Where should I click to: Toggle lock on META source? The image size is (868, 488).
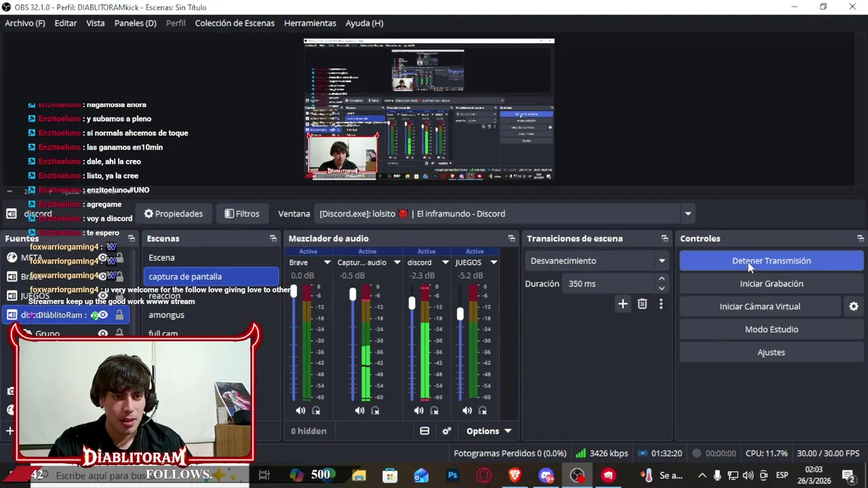pos(119,258)
